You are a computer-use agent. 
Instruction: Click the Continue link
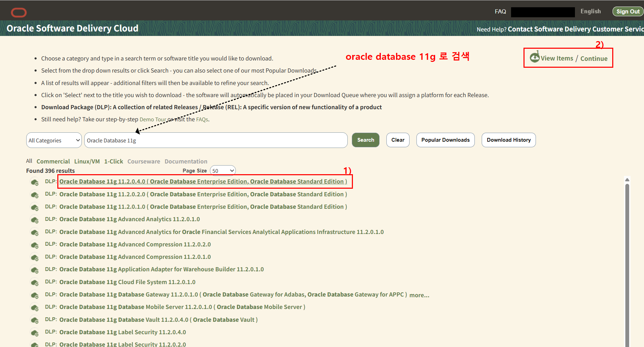[x=594, y=58]
